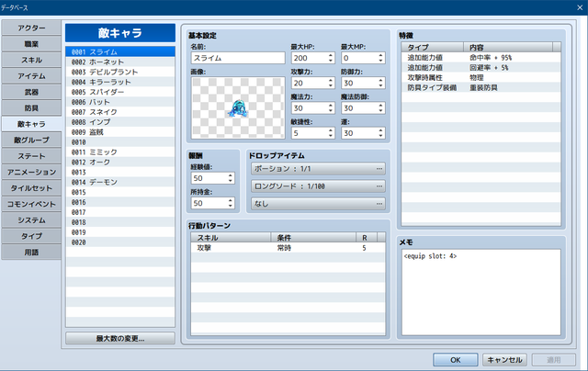Select enemy 0004 キラーラット
Image resolution: width=588 pixels, height=371 pixels.
[120, 82]
